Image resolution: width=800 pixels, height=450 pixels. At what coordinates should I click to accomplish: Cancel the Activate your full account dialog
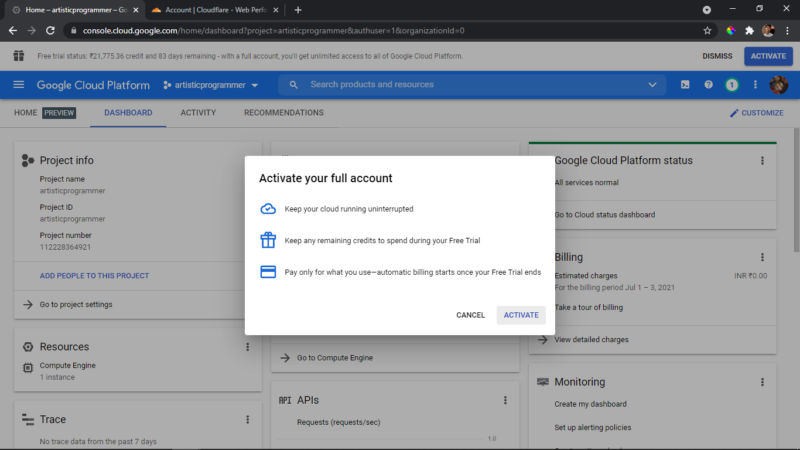coord(470,315)
